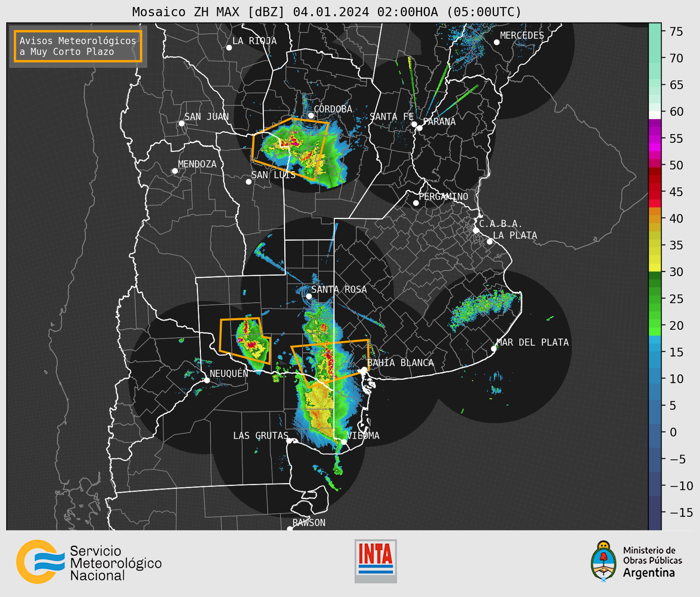The image size is (700, 597).
Task: Click the orange warning polygon west of Bahía Blanca
Action: pyautogui.click(x=330, y=363)
